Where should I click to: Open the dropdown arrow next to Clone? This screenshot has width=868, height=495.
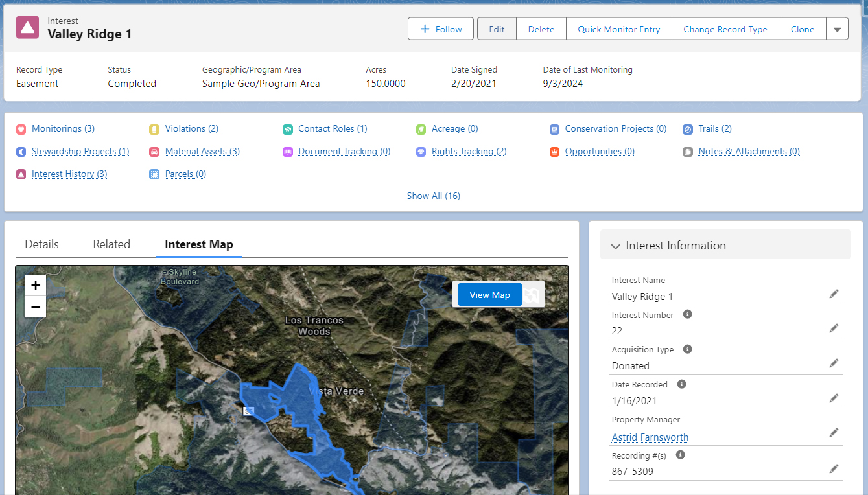(837, 29)
